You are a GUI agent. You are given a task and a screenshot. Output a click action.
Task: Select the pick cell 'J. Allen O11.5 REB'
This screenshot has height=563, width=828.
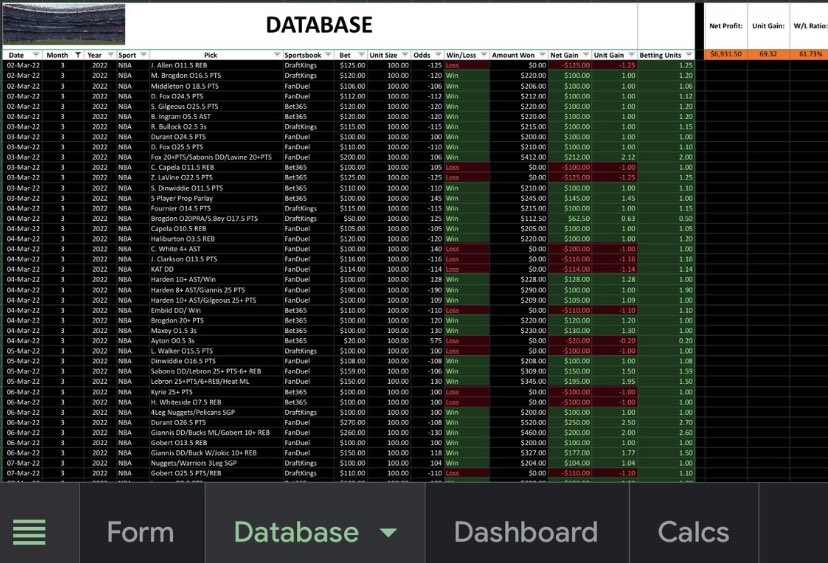(215, 65)
